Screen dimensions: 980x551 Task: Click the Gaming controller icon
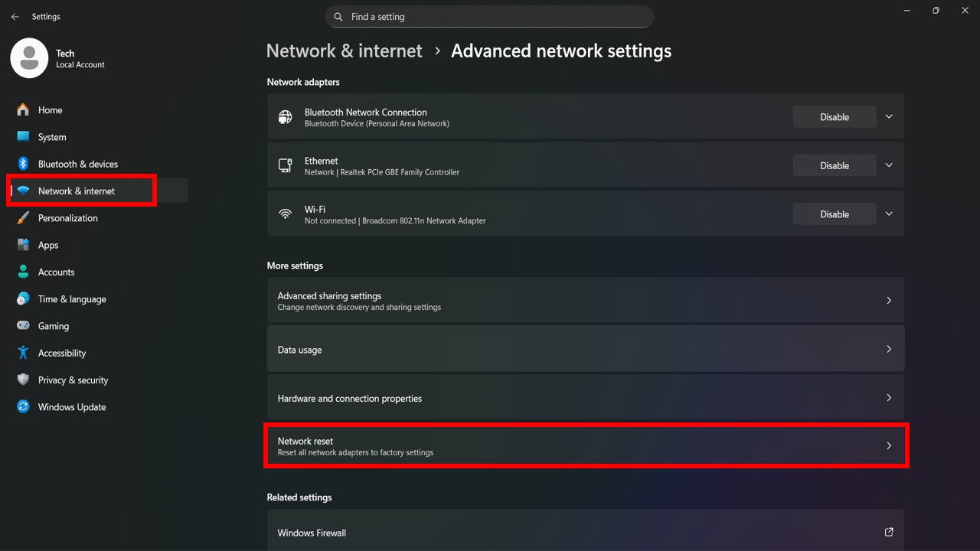click(x=23, y=326)
